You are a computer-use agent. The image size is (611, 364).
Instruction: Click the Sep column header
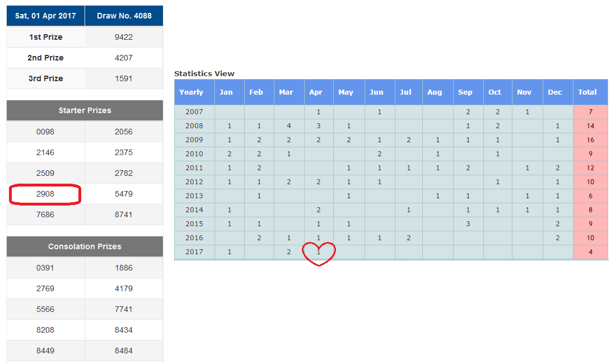[465, 92]
